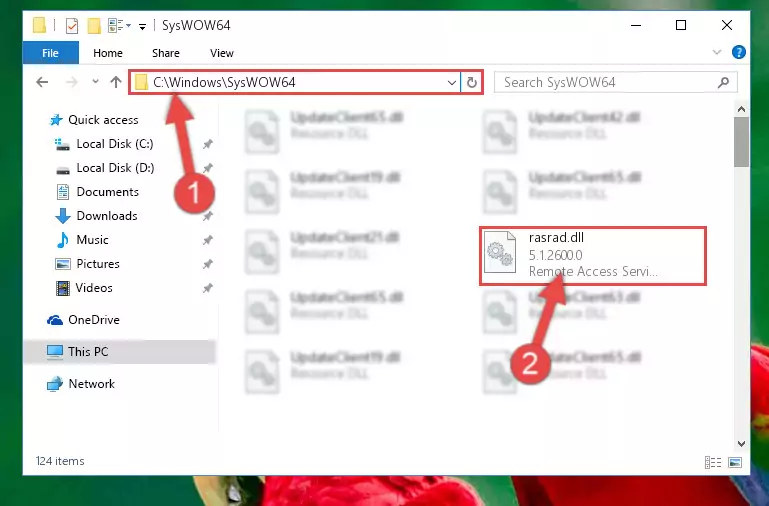Switch to the Home ribbon tab
The height and width of the screenshot is (506, 769).
[108, 53]
